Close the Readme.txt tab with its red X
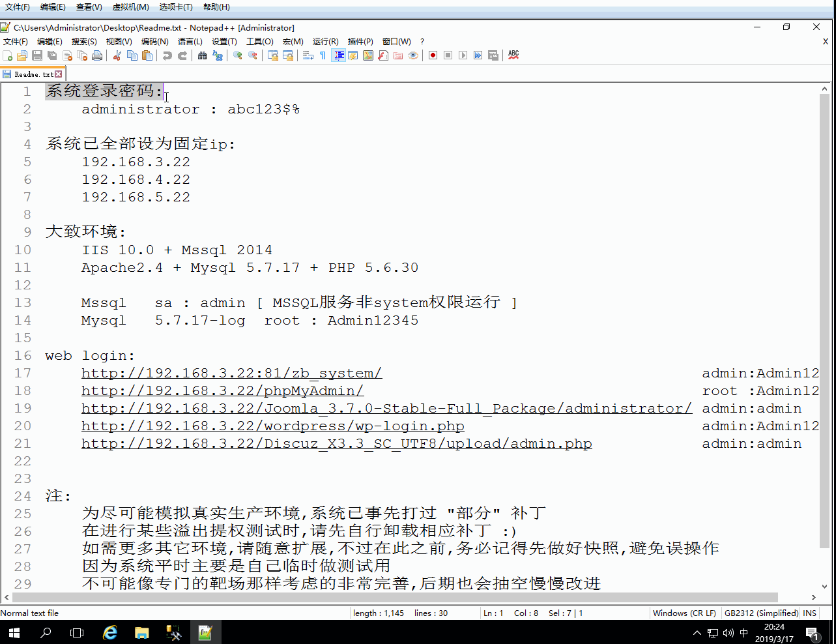This screenshot has height=644, width=836. 59,74
